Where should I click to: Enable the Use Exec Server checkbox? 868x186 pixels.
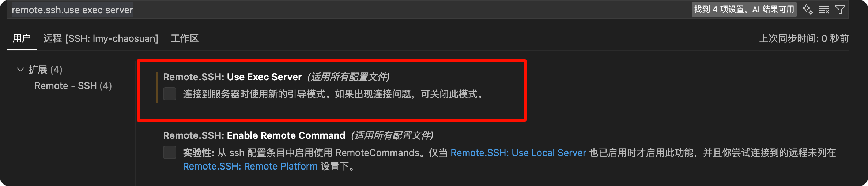(170, 94)
